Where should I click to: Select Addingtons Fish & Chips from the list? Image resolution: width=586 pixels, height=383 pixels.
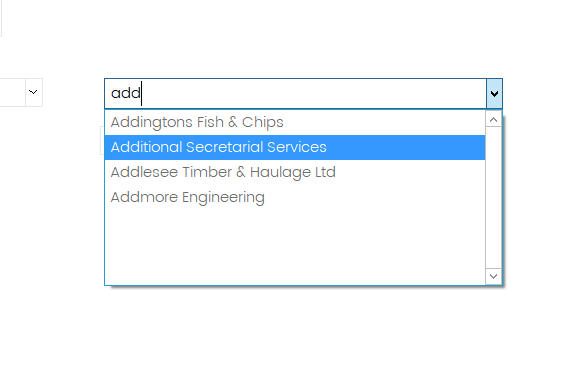click(294, 122)
